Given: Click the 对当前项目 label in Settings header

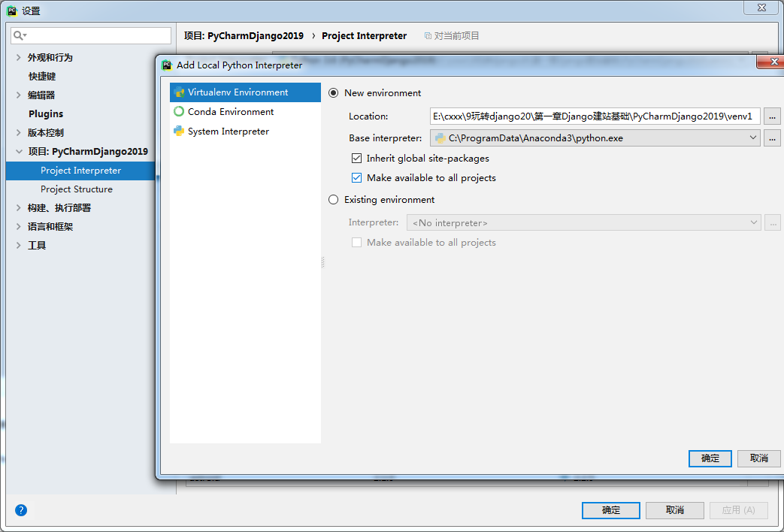Looking at the screenshot, I should coord(456,36).
